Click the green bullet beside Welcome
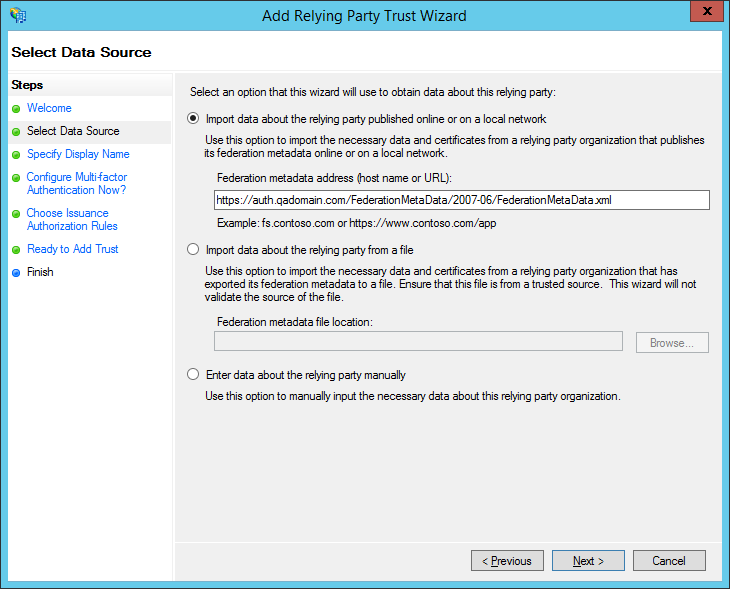730x589 pixels. (16, 109)
